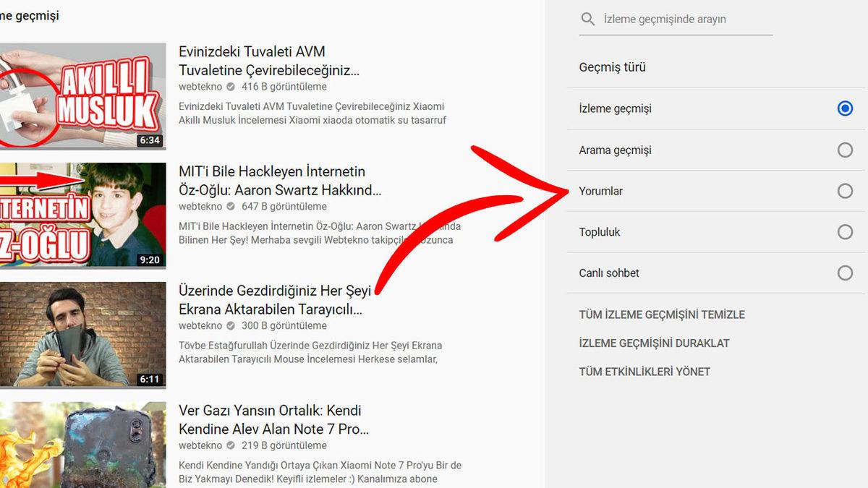Open the İNTERNETİN ÖZ-OĞLU video thumbnail
The width and height of the screenshot is (868, 488).
coord(83,213)
